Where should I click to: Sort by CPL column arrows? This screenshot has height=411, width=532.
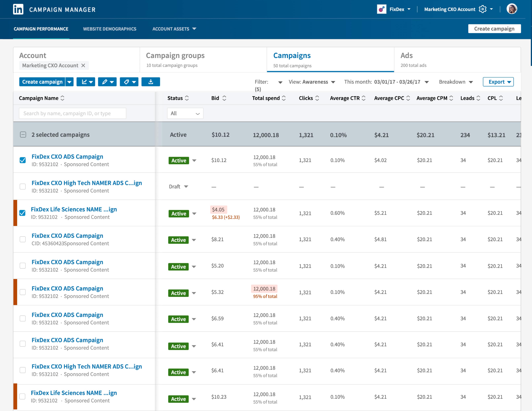click(x=501, y=98)
